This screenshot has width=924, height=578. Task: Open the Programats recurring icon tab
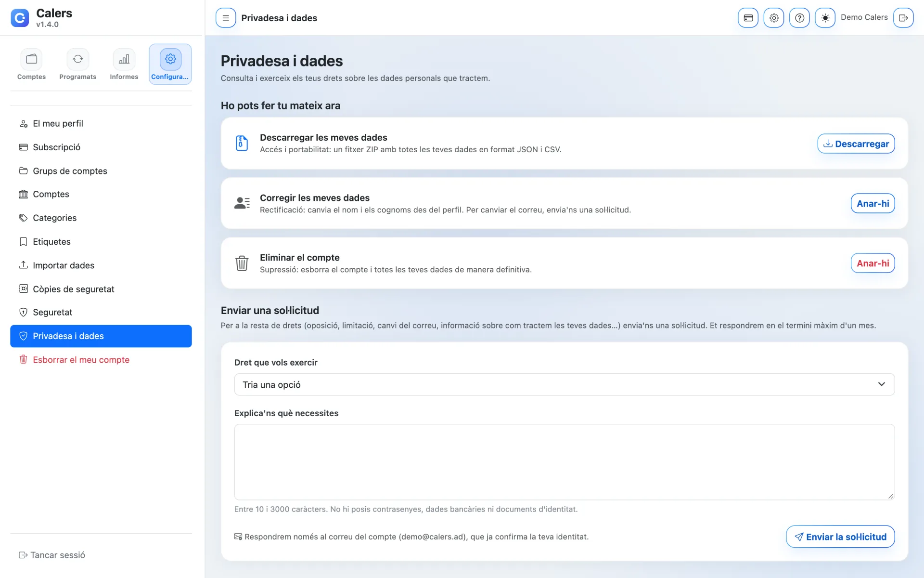[78, 64]
